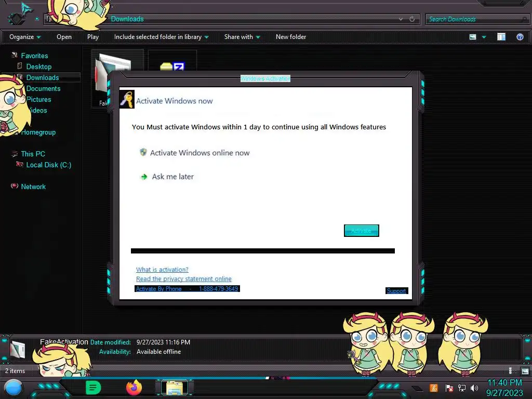Open File Explorer taskbar button
Image resolution: width=532 pixels, height=399 pixels.
click(x=175, y=388)
